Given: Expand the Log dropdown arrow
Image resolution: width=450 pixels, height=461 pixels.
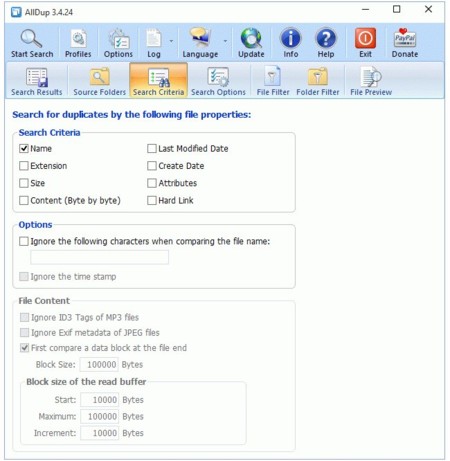Looking at the screenshot, I should click(x=171, y=41).
